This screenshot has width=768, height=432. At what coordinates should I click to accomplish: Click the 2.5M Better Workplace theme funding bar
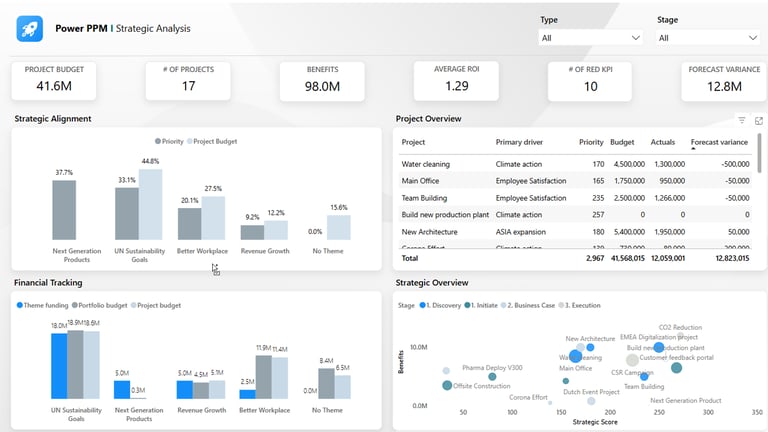pyautogui.click(x=247, y=394)
